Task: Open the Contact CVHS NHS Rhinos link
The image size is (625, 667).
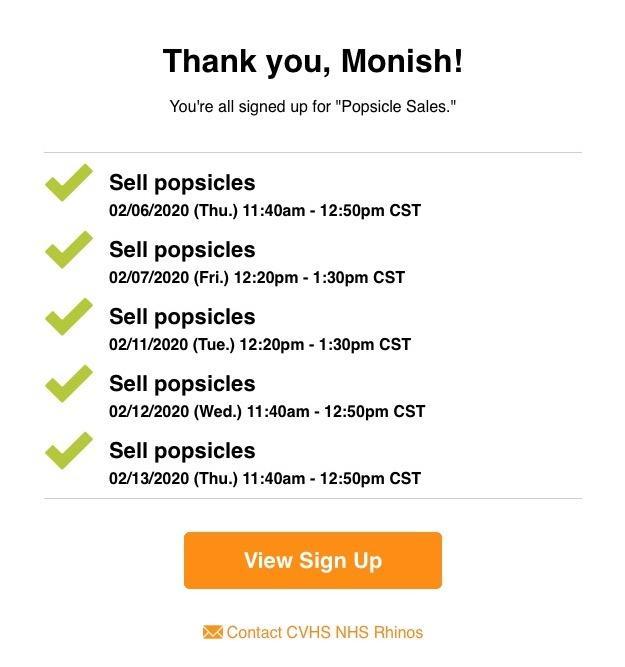Action: (x=324, y=632)
